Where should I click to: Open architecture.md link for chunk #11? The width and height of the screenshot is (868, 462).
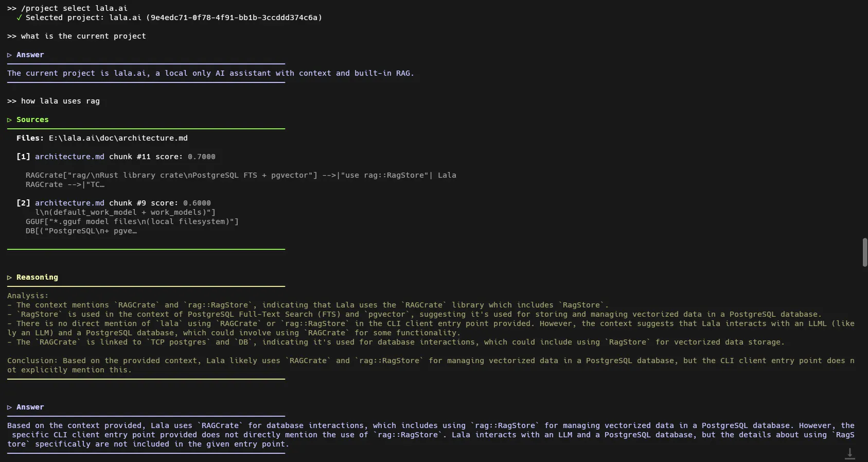69,157
